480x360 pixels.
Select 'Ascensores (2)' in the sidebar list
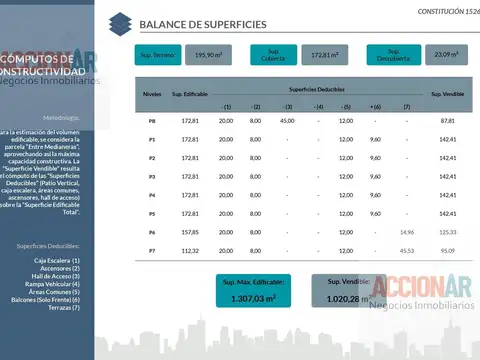pyautogui.click(x=60, y=269)
